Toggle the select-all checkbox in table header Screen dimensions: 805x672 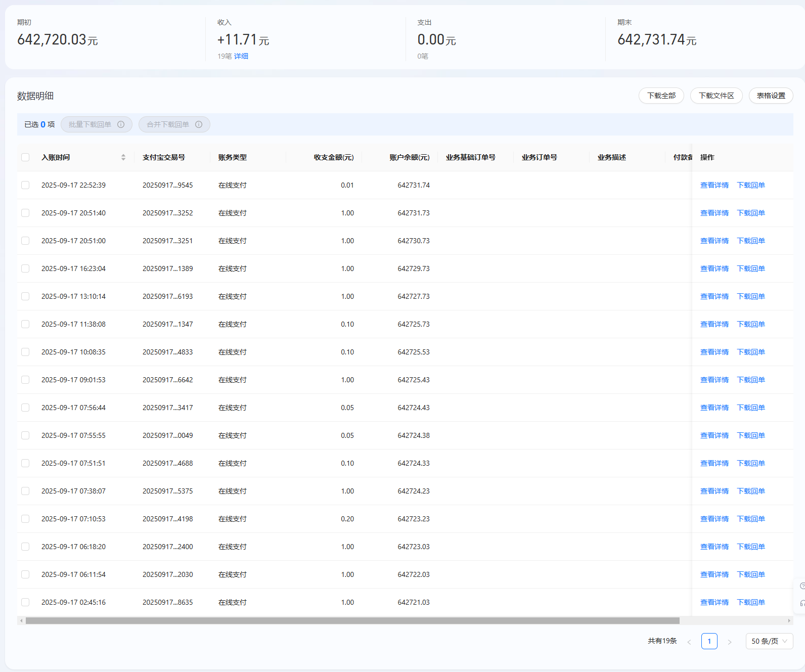click(25, 157)
